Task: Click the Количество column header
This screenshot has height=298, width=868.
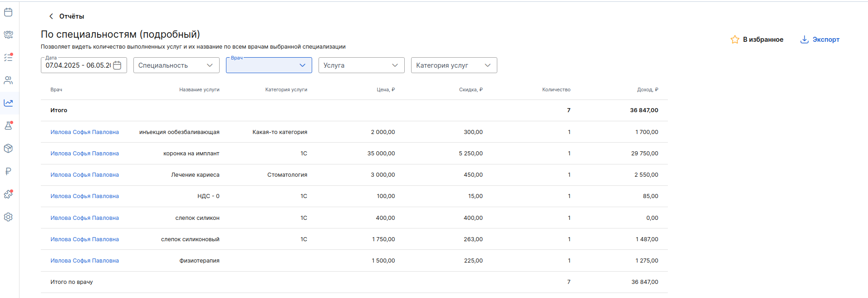Action: [x=556, y=90]
